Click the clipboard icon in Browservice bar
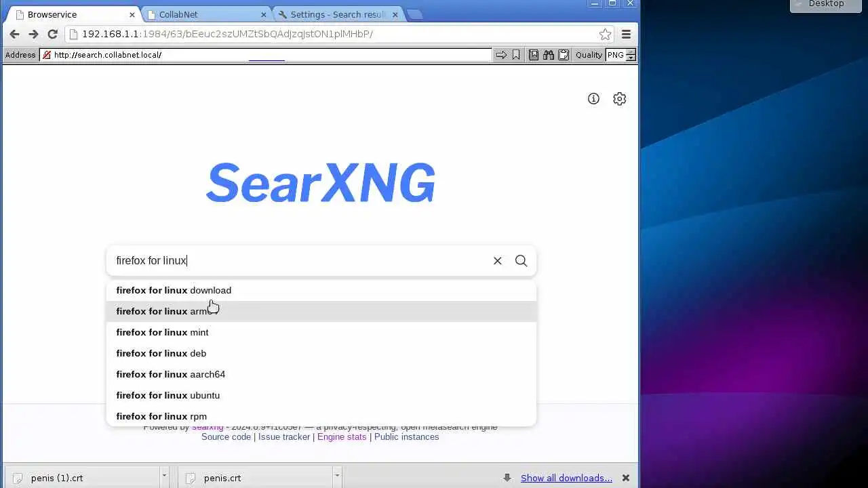 (563, 55)
